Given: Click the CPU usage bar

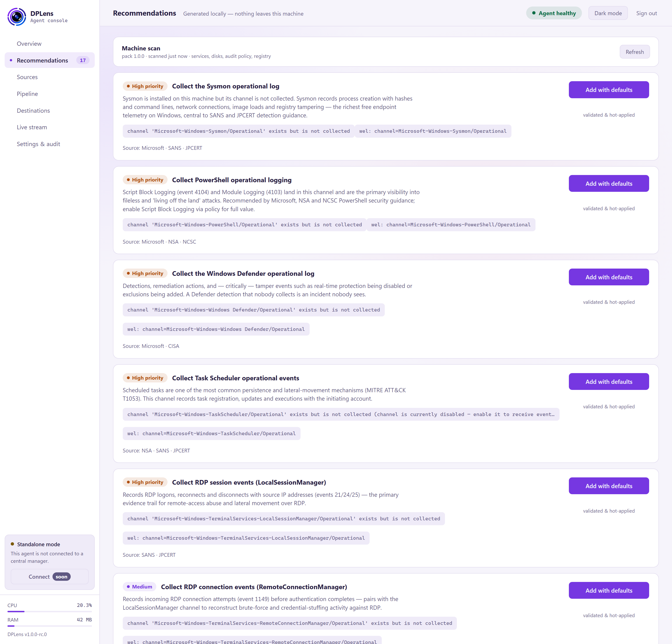Looking at the screenshot, I should 50,611.
